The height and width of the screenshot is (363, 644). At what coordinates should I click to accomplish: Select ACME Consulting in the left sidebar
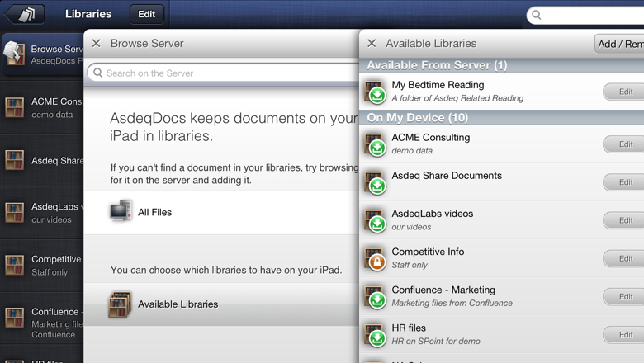(41, 107)
